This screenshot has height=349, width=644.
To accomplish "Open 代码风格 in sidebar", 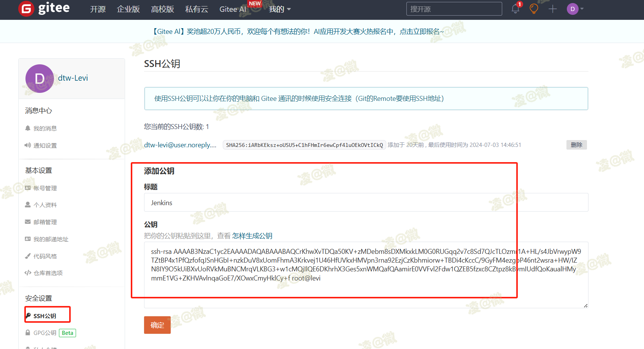I will pyautogui.click(x=45, y=257).
